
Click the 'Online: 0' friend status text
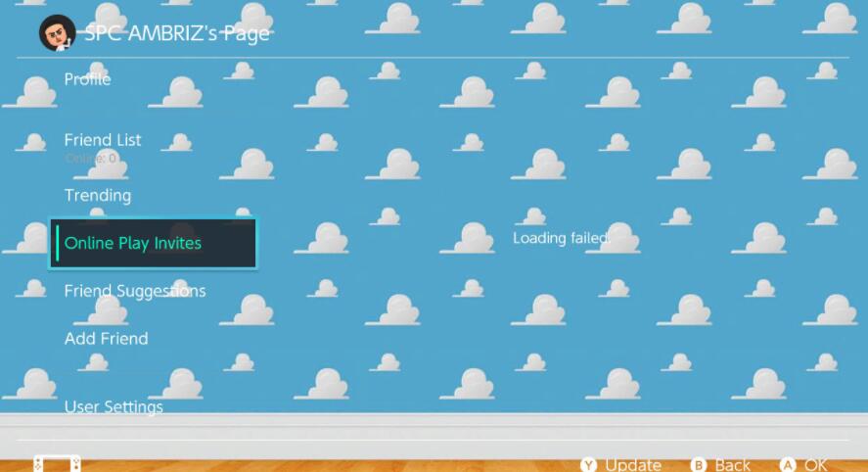click(90, 159)
